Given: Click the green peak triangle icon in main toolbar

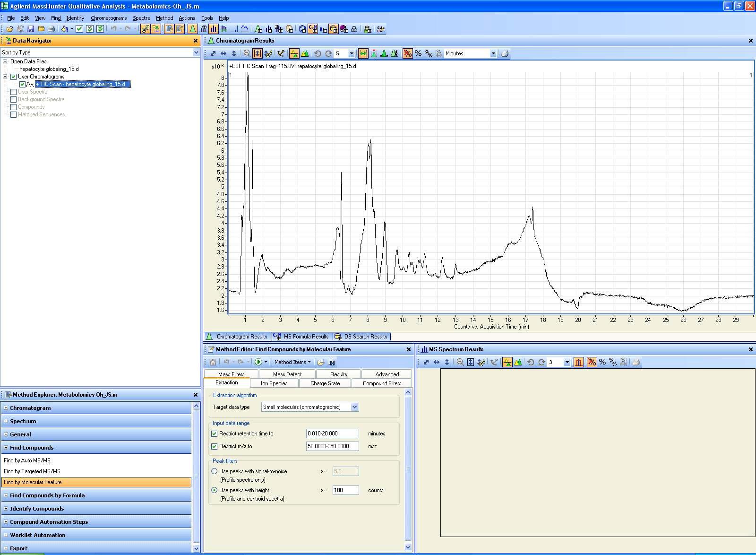Looking at the screenshot, I should click(x=193, y=29).
